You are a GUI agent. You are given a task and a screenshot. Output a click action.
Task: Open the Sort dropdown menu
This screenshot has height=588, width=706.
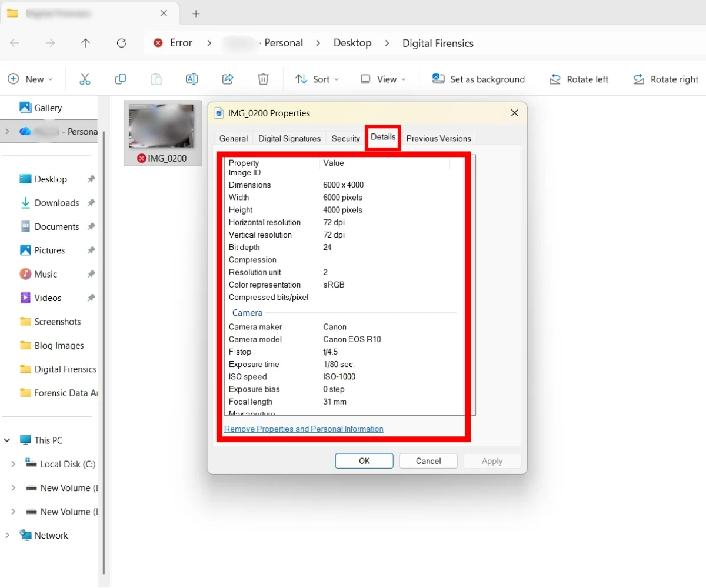(317, 79)
